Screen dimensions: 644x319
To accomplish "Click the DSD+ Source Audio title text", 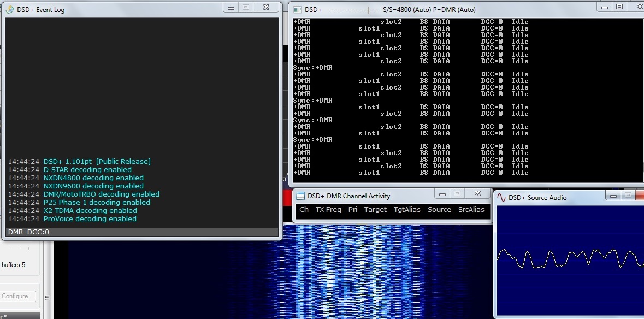I will [537, 198].
